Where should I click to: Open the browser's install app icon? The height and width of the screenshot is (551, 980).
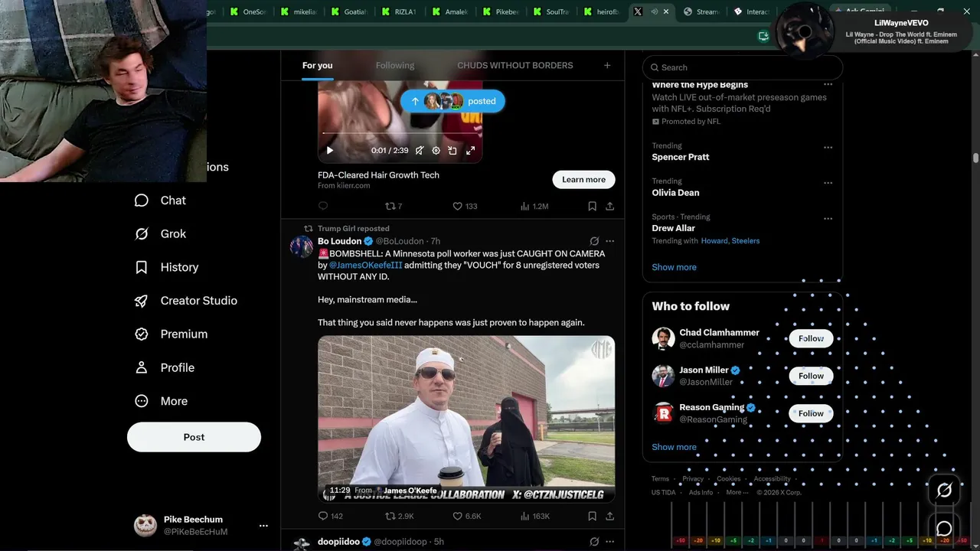pos(763,35)
